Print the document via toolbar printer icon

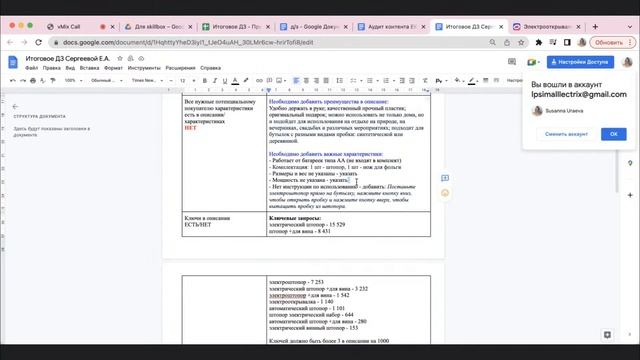pos(33,81)
